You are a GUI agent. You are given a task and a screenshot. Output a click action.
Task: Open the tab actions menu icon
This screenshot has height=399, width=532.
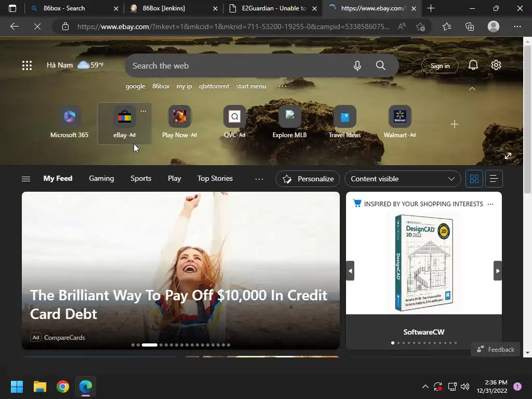12,8
